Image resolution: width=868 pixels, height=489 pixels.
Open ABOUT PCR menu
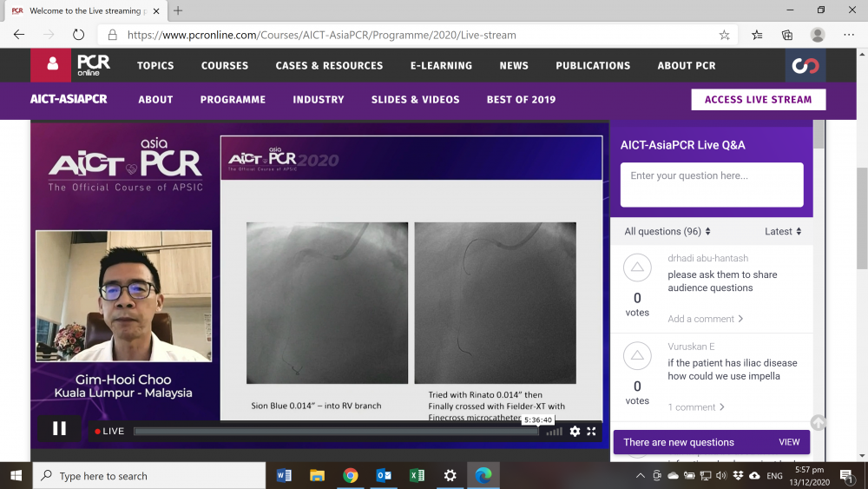[687, 65]
